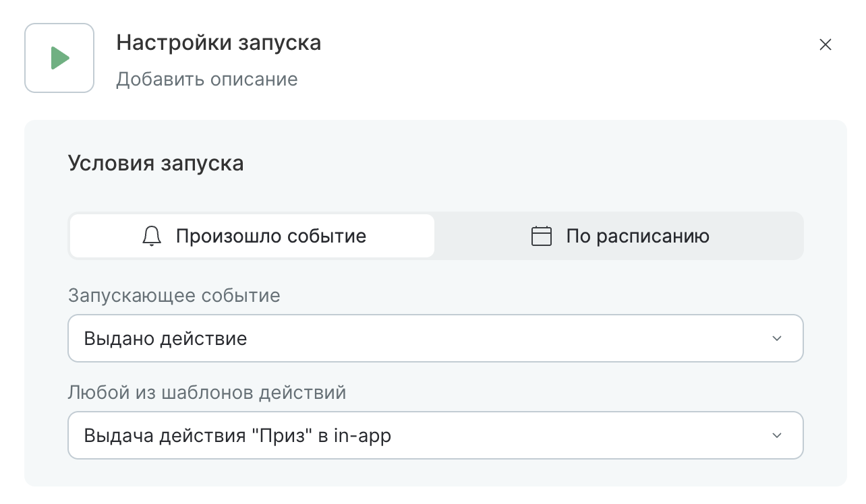Open the Запускающее событие dropdown

pos(436,338)
